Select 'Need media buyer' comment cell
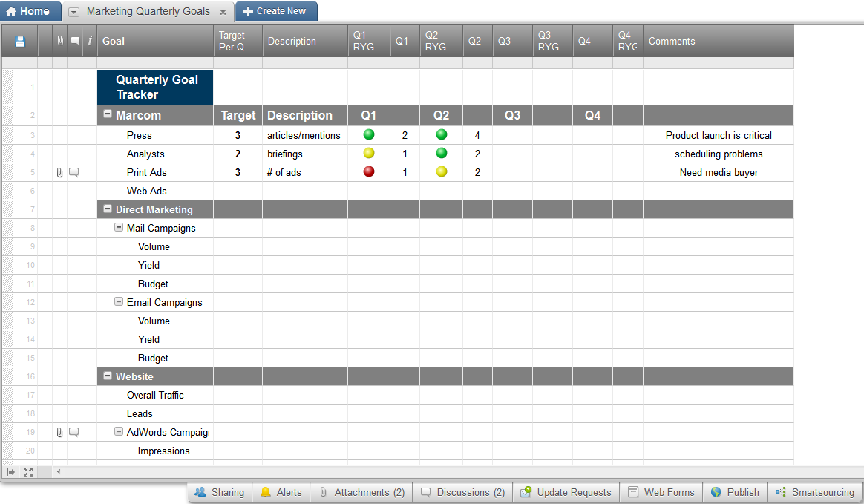Viewport: 864px width, 504px height. (719, 172)
